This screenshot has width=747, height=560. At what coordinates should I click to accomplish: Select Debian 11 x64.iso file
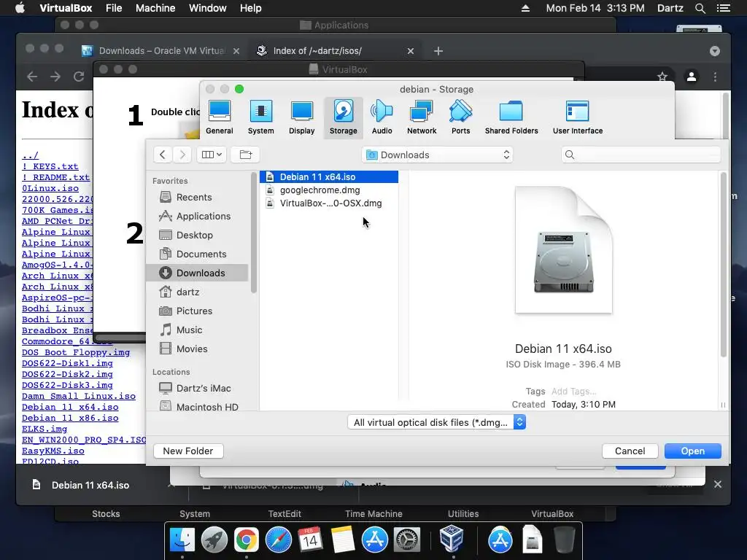coord(329,176)
